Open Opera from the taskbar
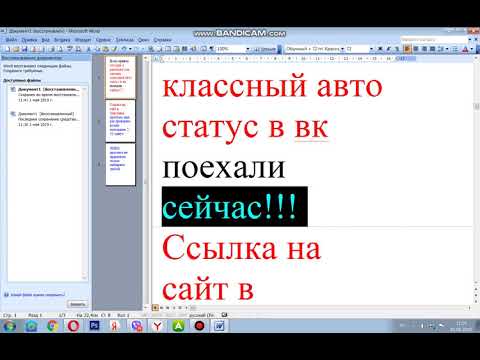This screenshot has width=480, height=360. pyautogui.click(x=73, y=326)
